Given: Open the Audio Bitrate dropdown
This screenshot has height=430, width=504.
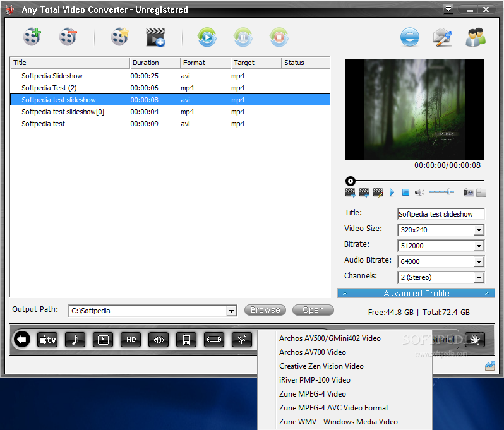Looking at the screenshot, I should 479,261.
